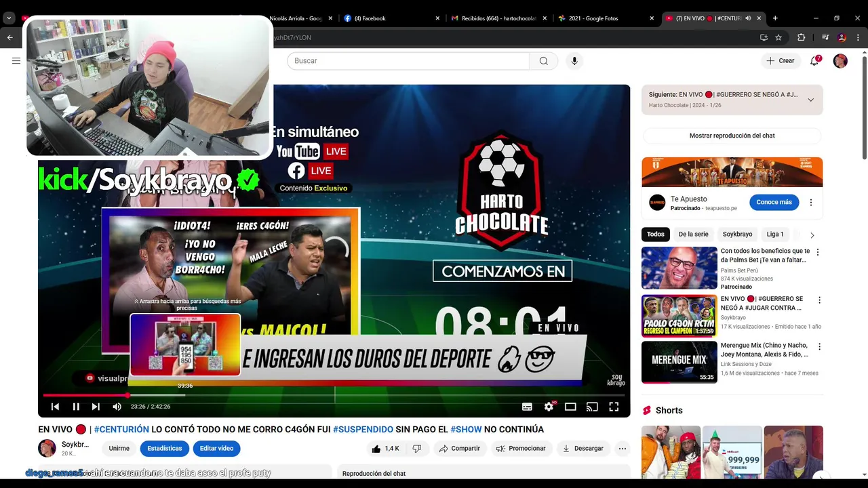
Task: Open the YouTube account avatar menu
Action: [x=840, y=61]
